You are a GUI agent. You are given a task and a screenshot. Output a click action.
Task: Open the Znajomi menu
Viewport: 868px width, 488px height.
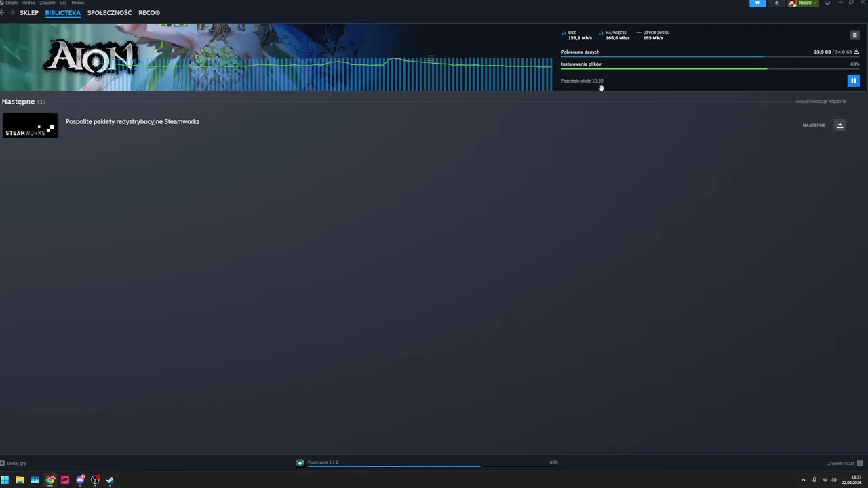47,3
